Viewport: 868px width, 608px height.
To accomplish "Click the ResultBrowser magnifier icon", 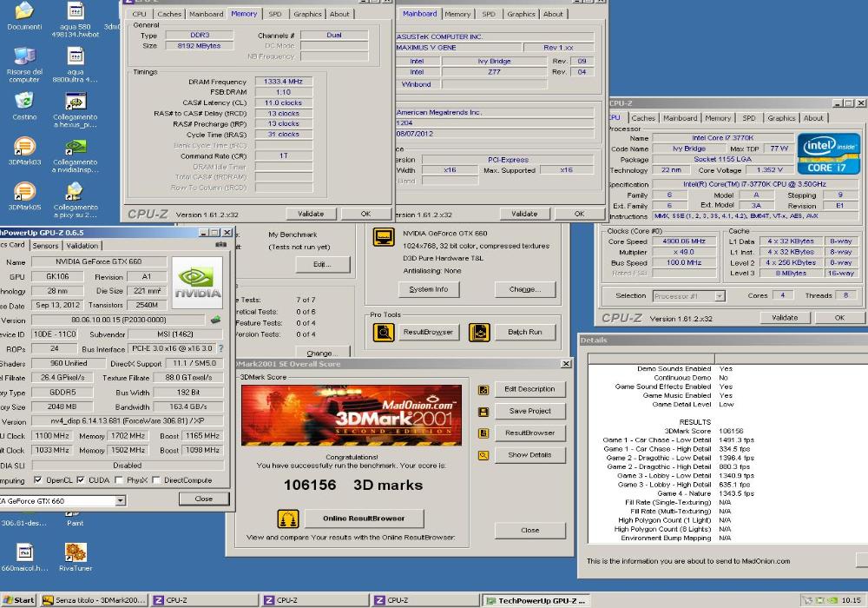I will coord(383,333).
